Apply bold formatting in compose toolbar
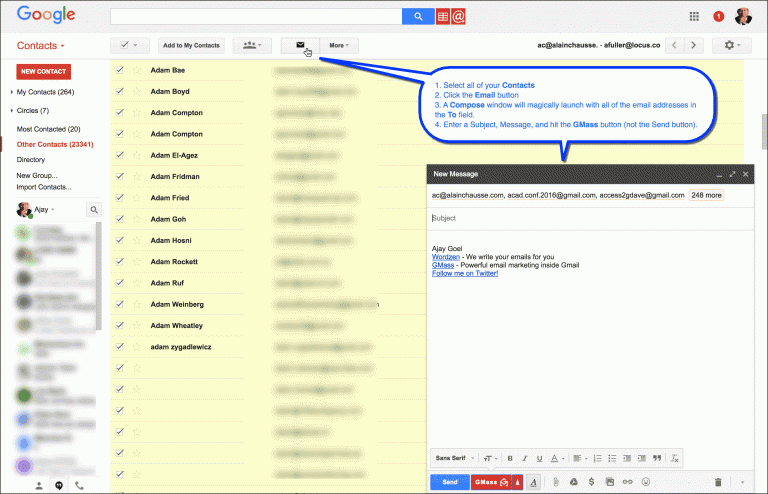Viewport: 768px width, 494px height. (x=510, y=458)
